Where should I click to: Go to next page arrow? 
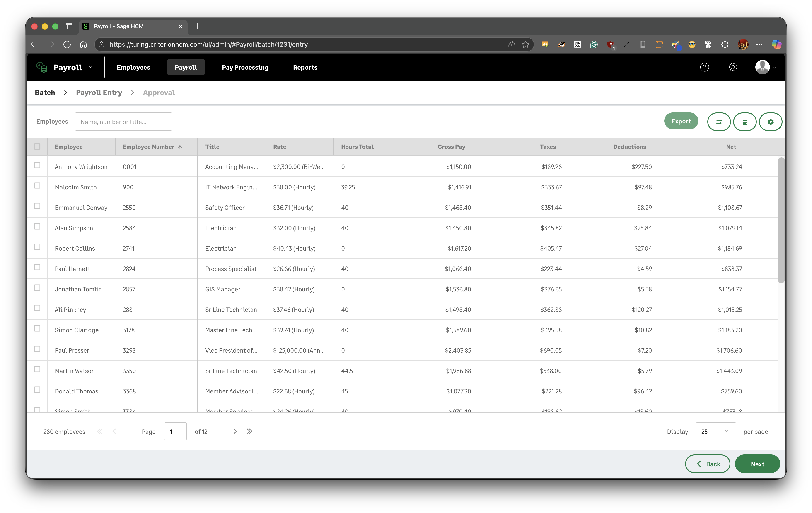click(x=235, y=431)
